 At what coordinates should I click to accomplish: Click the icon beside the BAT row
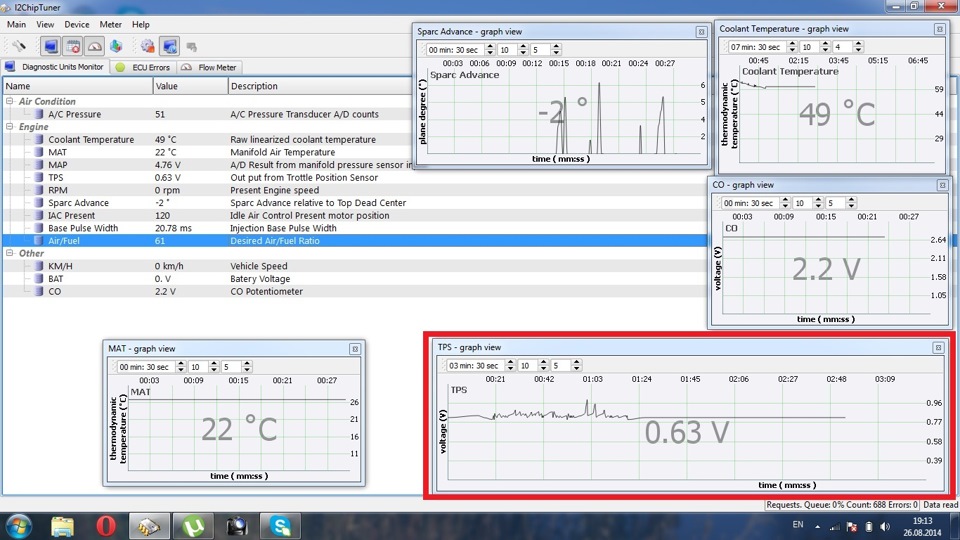click(39, 279)
